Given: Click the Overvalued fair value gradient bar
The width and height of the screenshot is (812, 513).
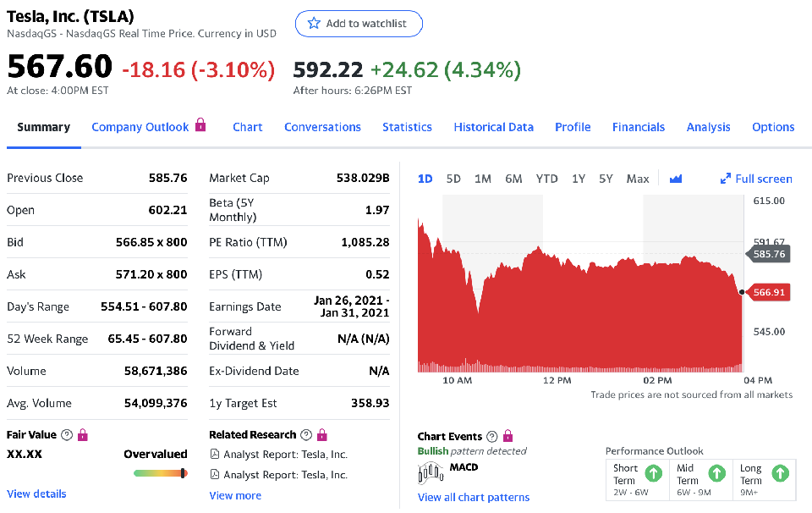Looking at the screenshot, I should coord(160,473).
